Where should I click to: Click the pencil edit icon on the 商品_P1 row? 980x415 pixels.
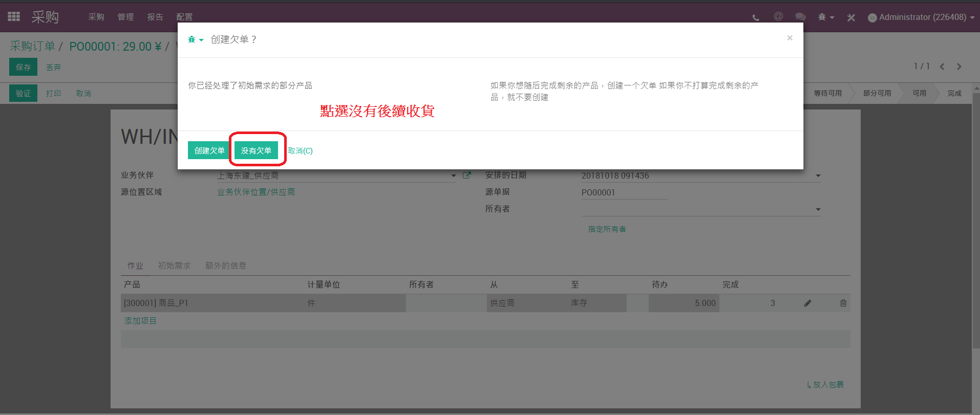(807, 303)
